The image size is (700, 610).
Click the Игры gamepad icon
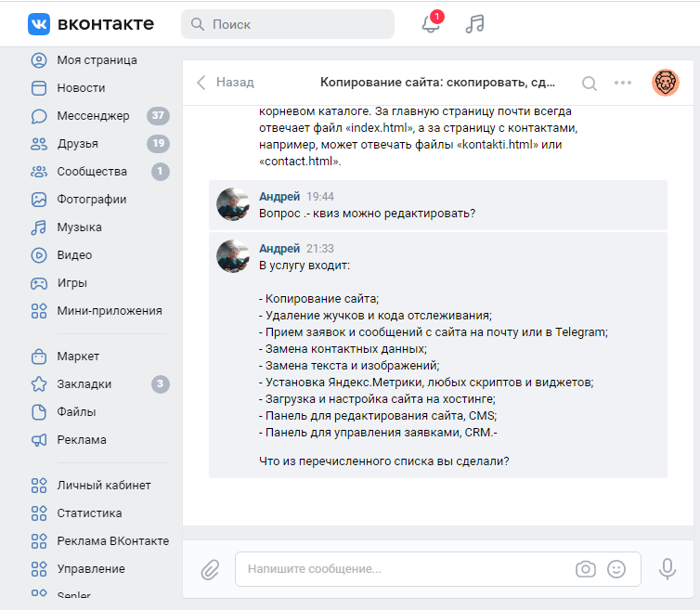tap(39, 283)
